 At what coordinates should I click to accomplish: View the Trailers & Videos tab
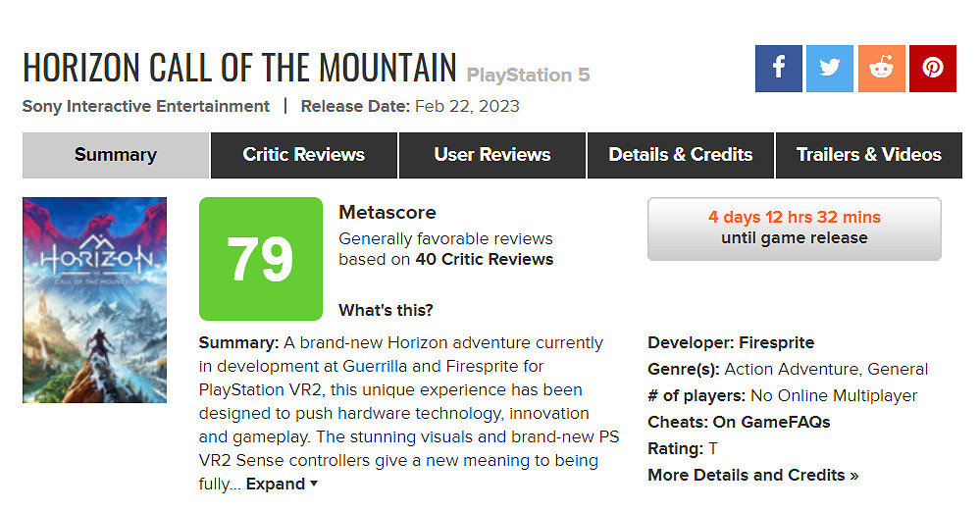point(868,155)
